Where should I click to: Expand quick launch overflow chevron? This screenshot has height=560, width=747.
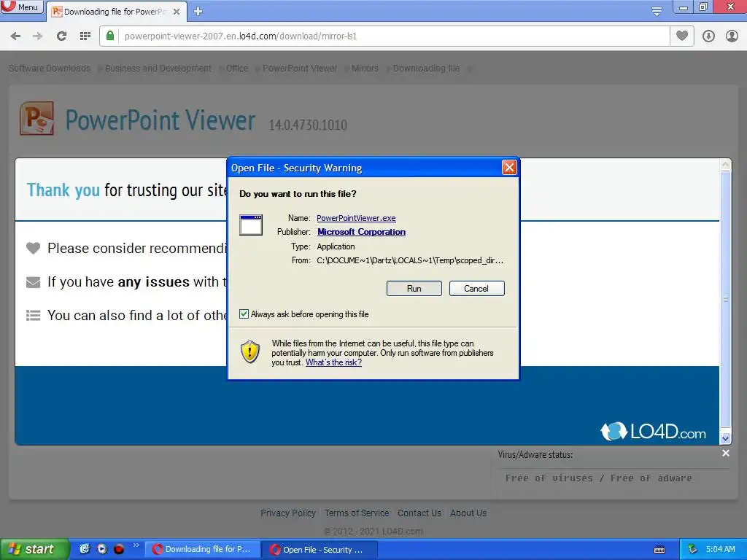point(136,545)
